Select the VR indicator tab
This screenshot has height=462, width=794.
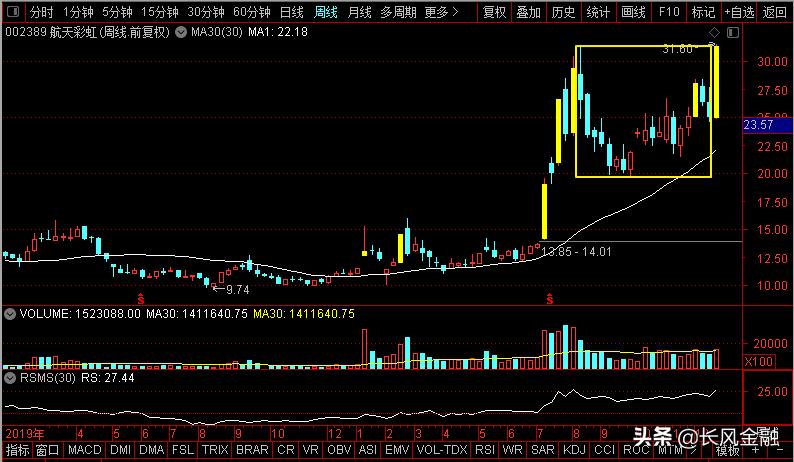click(310, 450)
